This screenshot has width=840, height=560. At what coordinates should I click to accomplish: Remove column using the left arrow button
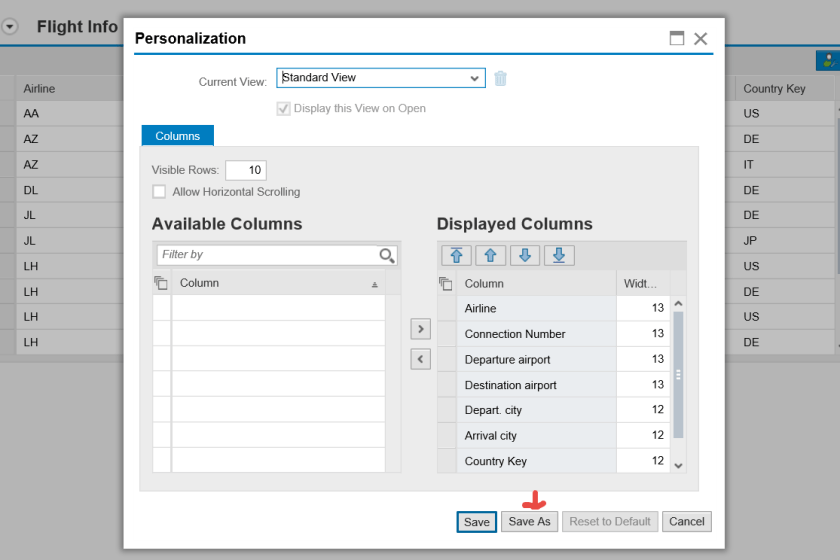(x=421, y=359)
